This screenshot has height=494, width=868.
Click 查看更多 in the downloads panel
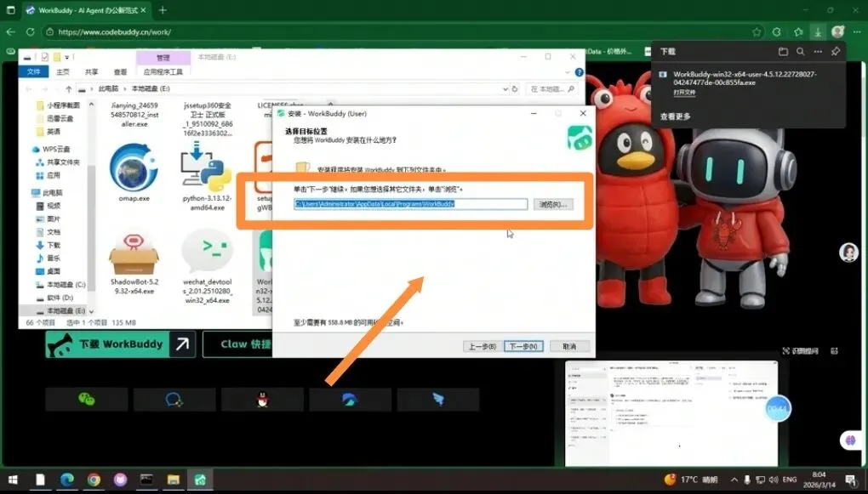[676, 116]
